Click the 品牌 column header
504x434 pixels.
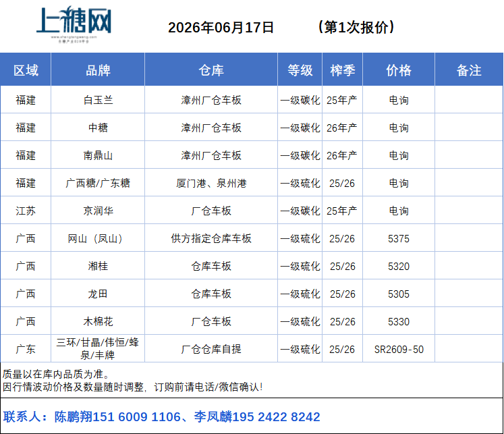click(98, 70)
